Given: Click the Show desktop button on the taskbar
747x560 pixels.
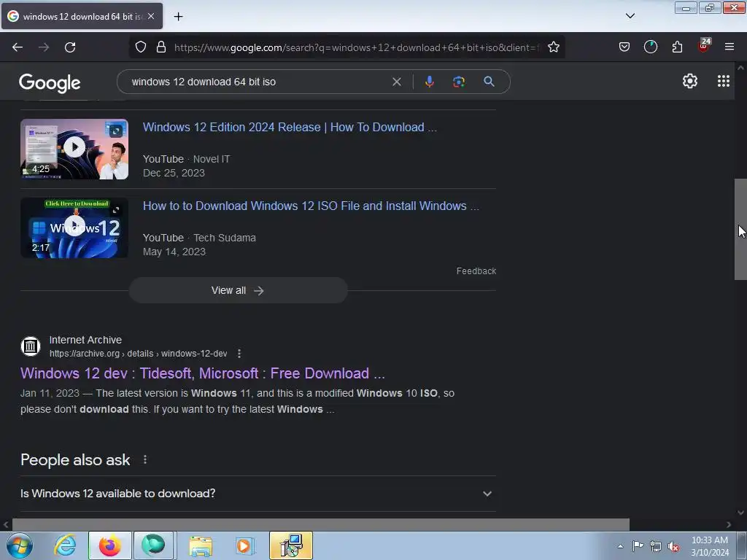Looking at the screenshot, I should 742,545.
